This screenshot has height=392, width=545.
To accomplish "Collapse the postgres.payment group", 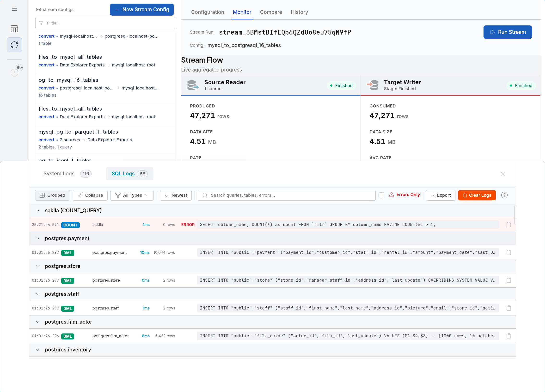I will pos(38,238).
